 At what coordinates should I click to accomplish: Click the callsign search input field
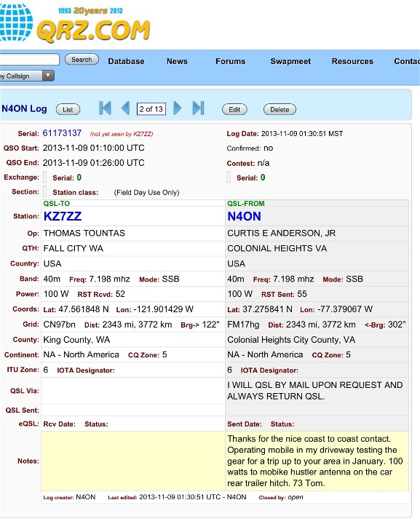point(29,60)
